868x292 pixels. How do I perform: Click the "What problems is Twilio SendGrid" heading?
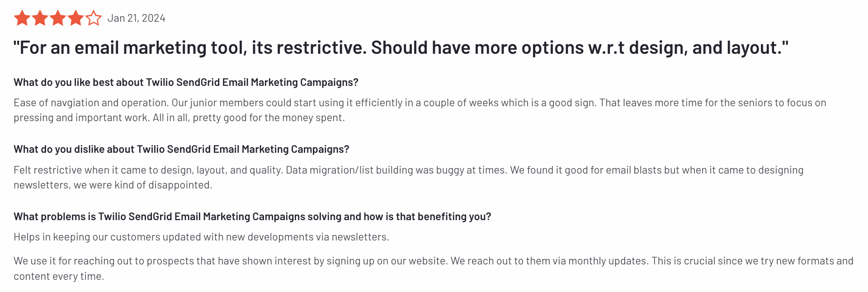click(x=252, y=217)
